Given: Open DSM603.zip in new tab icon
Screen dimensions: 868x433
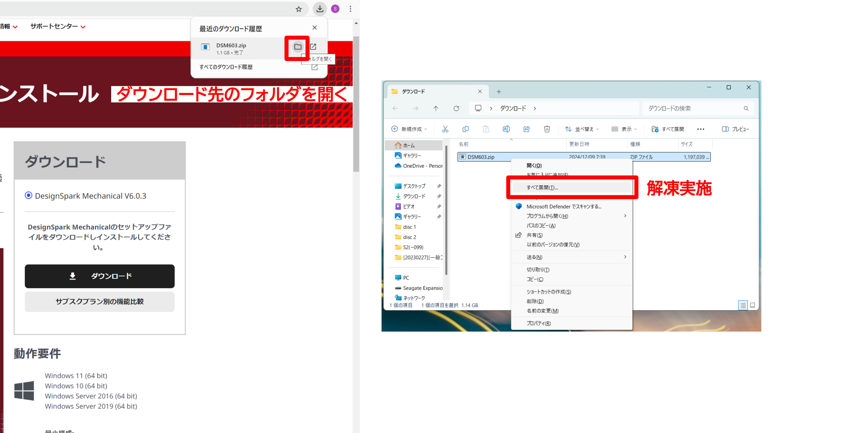Looking at the screenshot, I should coord(313,47).
